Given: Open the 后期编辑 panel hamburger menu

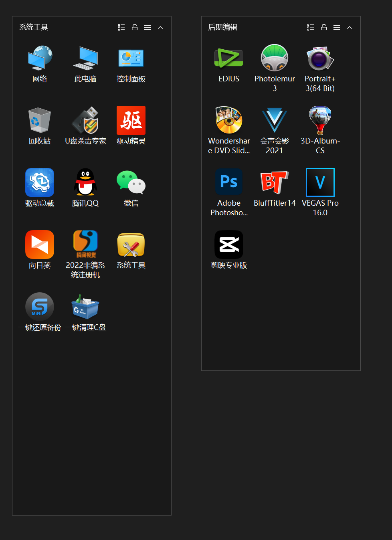Looking at the screenshot, I should click(x=337, y=27).
